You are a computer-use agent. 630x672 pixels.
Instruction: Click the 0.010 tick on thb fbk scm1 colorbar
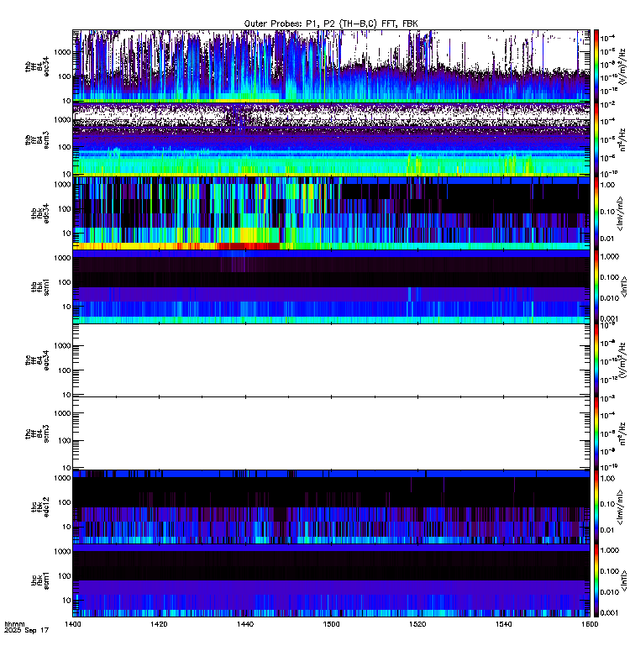(610, 298)
